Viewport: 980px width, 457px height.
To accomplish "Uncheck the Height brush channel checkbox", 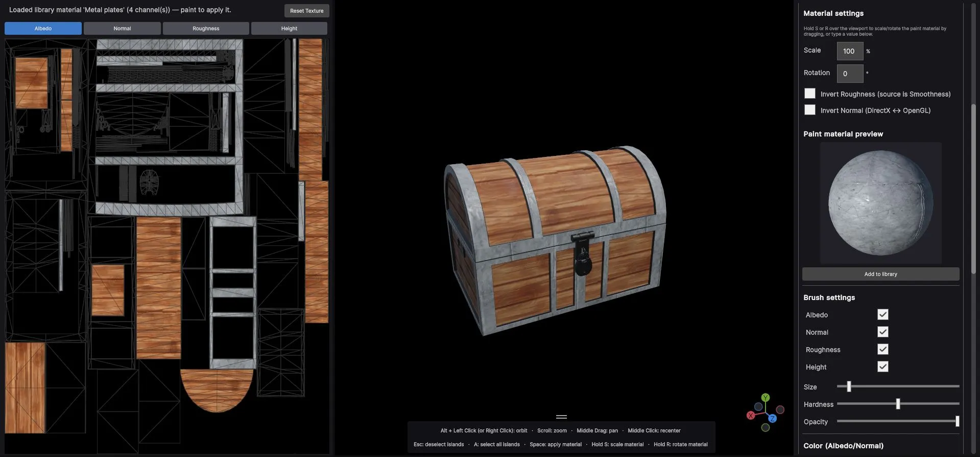I will pos(882,367).
